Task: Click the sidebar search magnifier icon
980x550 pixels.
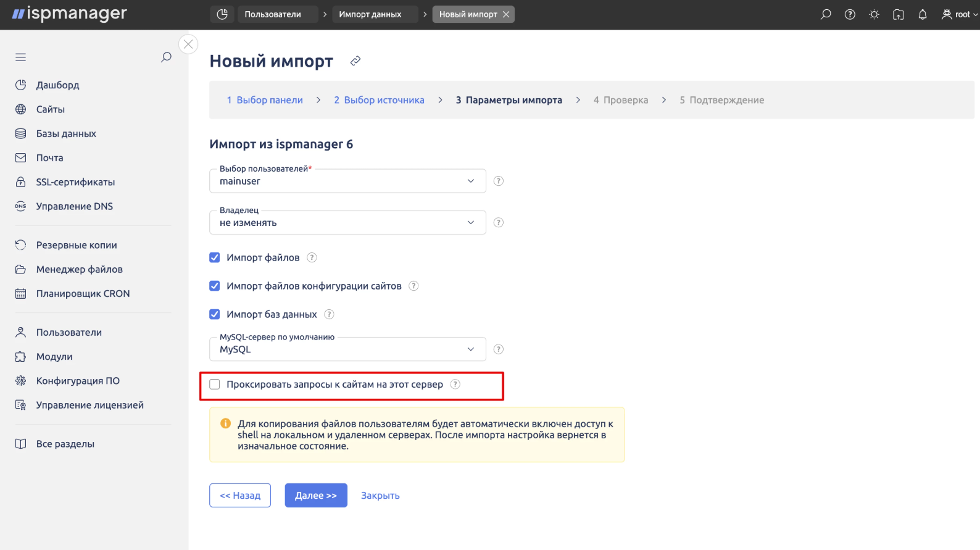Action: [x=166, y=57]
